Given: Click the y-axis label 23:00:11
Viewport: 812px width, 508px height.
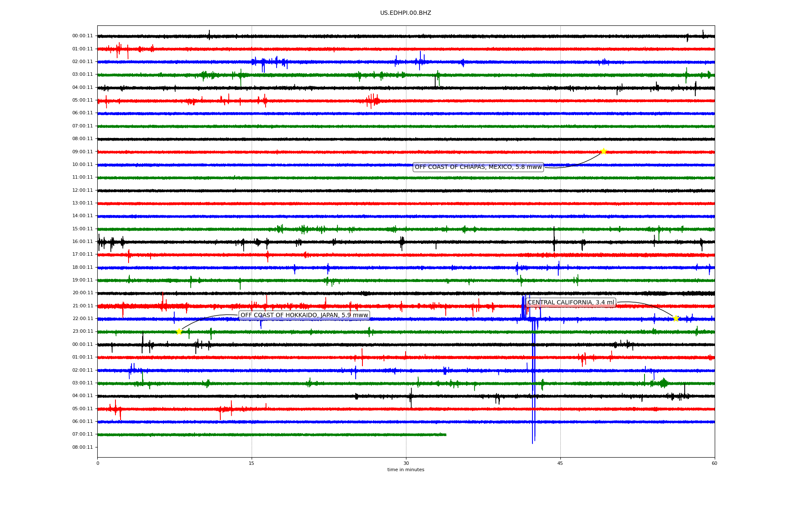Looking at the screenshot, I should point(82,331).
